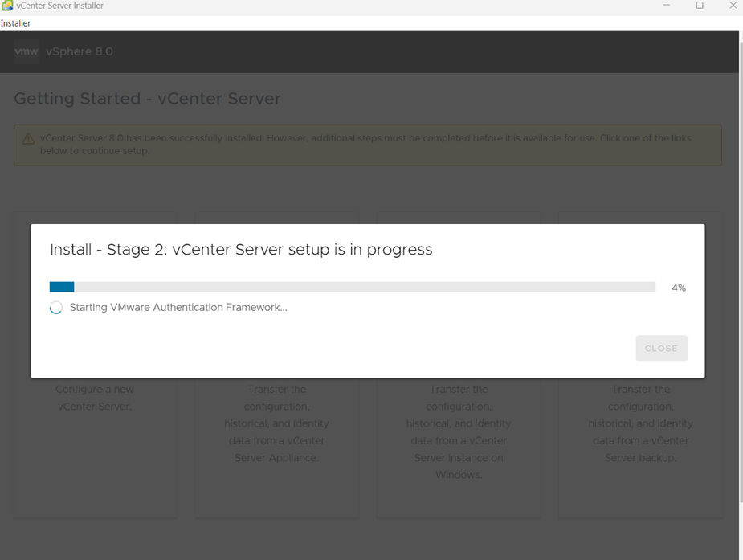743x560 pixels.
Task: Click the 4% progress percentage
Action: click(x=679, y=288)
